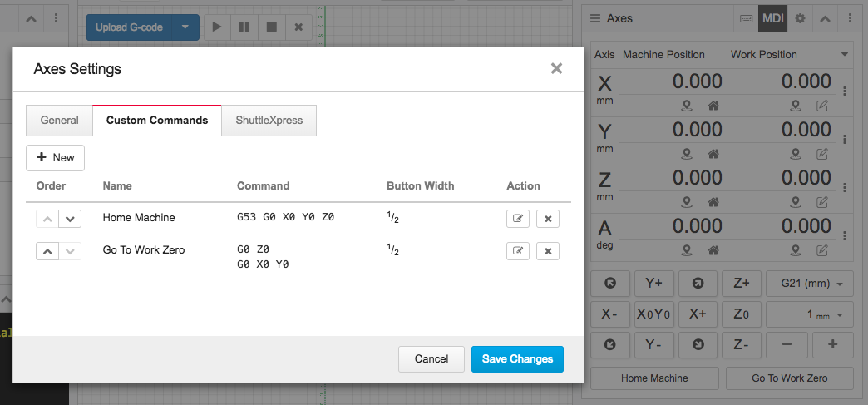Edit the Go To Work Zero command
The image size is (868, 405).
pyautogui.click(x=518, y=251)
